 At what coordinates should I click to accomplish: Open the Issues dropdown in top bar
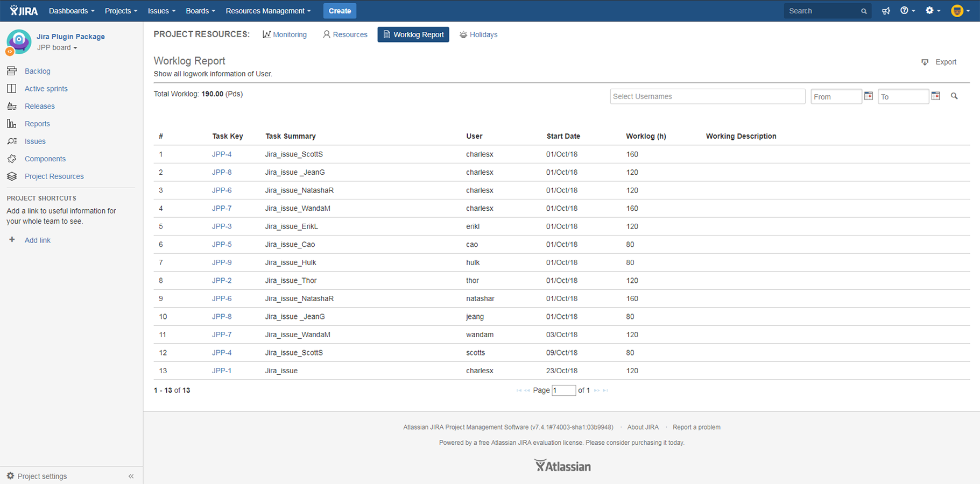[161, 11]
